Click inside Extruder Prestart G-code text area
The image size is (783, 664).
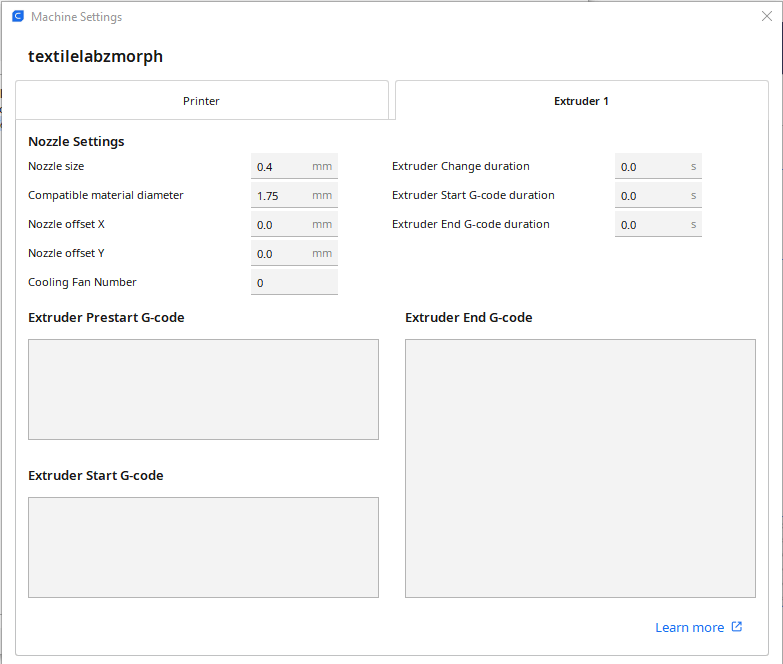pos(203,389)
